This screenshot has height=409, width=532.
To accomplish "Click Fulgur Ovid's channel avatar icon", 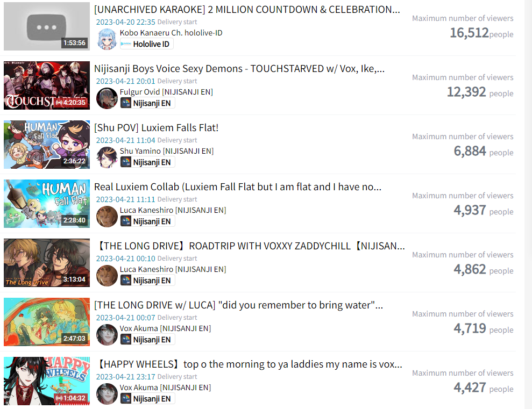I will (x=107, y=98).
